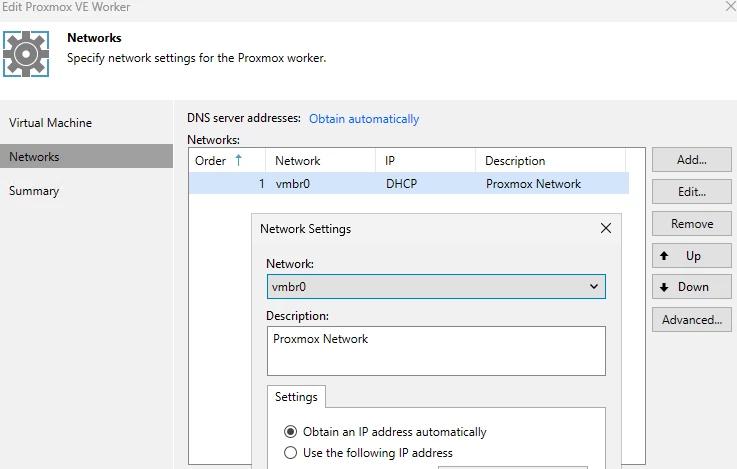Close the Network Settings dialog

(x=605, y=228)
